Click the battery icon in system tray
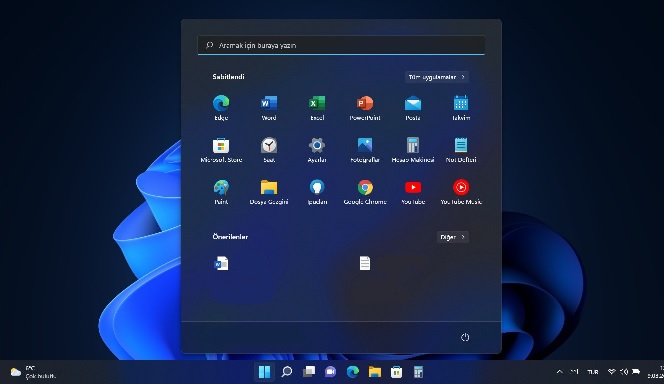Image resolution: width=664 pixels, height=384 pixels. click(636, 372)
